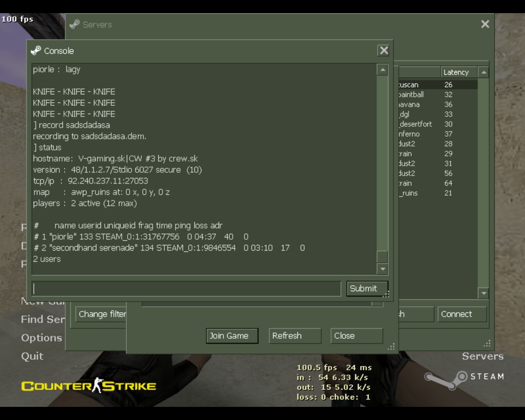
Task: Select the _ruins server row latency 21
Action: [438, 193]
